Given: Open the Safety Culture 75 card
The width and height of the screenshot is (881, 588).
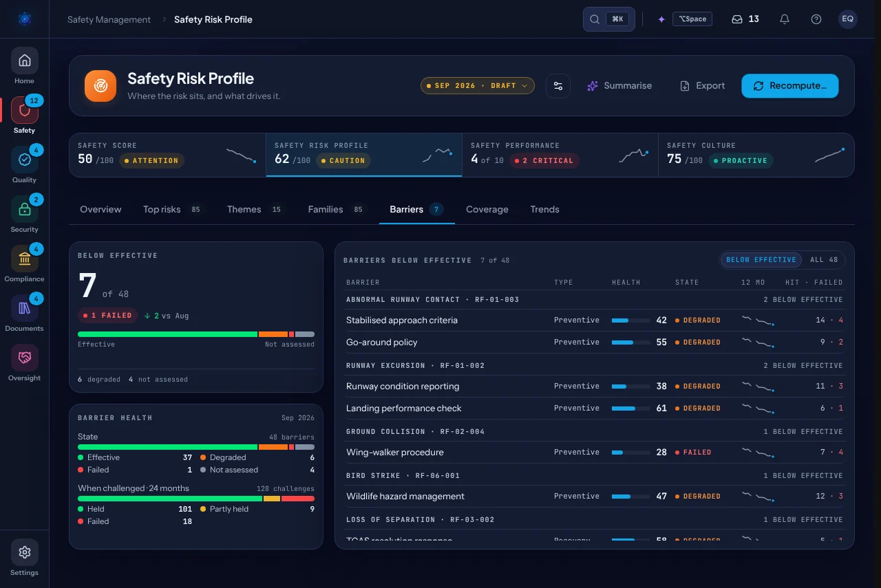Looking at the screenshot, I should [756, 155].
